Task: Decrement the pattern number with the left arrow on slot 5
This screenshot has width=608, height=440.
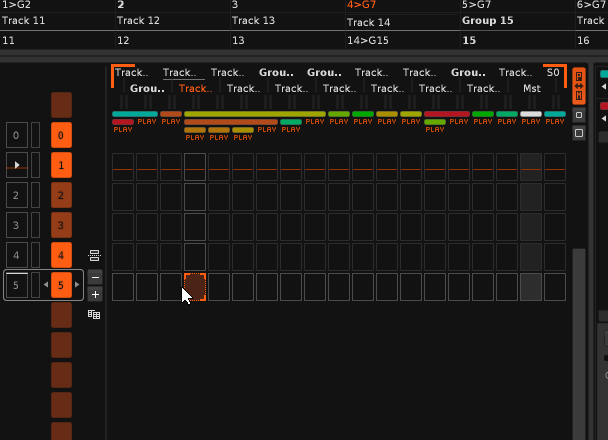Action: [45, 286]
